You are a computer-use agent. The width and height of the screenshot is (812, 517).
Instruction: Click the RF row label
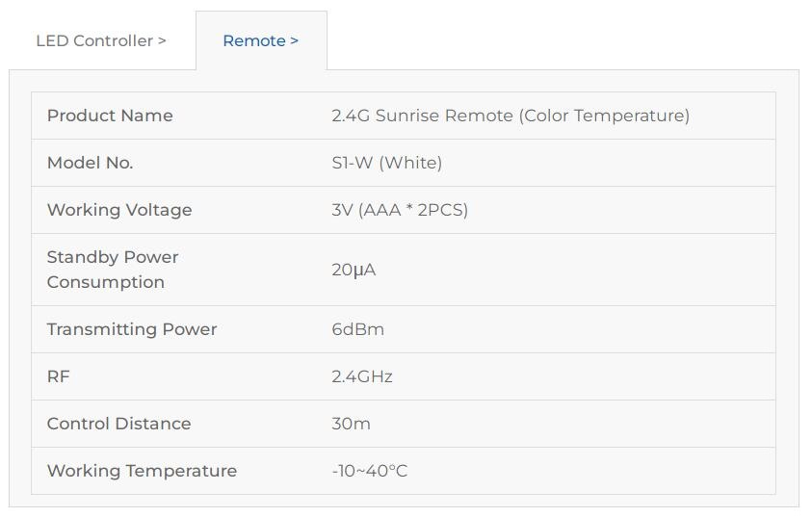(59, 376)
